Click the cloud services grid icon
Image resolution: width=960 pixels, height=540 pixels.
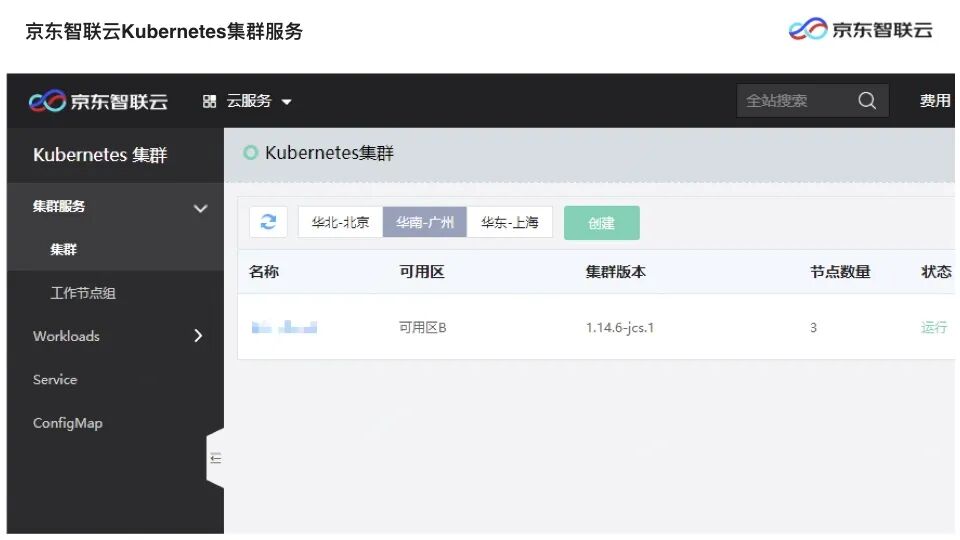point(209,101)
